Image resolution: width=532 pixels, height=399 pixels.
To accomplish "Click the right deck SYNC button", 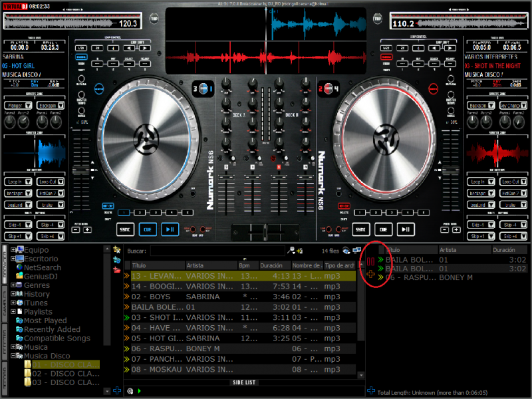I will 361,229.
